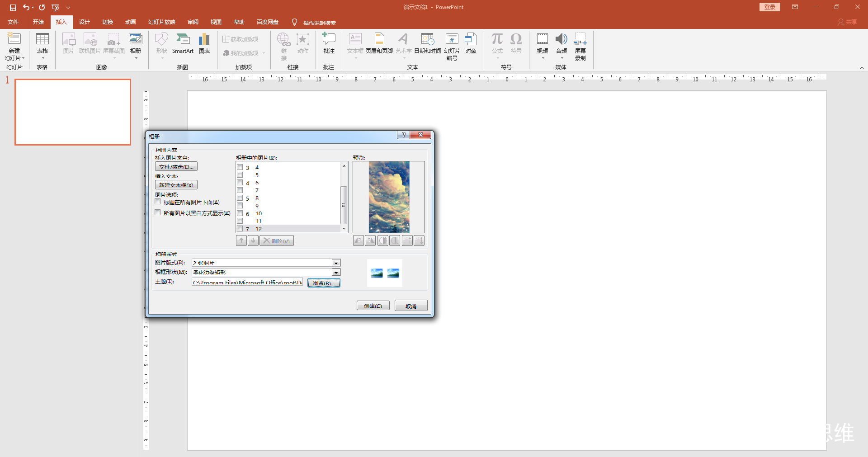Enable 标题在所有图片下面 checkbox

[158, 202]
